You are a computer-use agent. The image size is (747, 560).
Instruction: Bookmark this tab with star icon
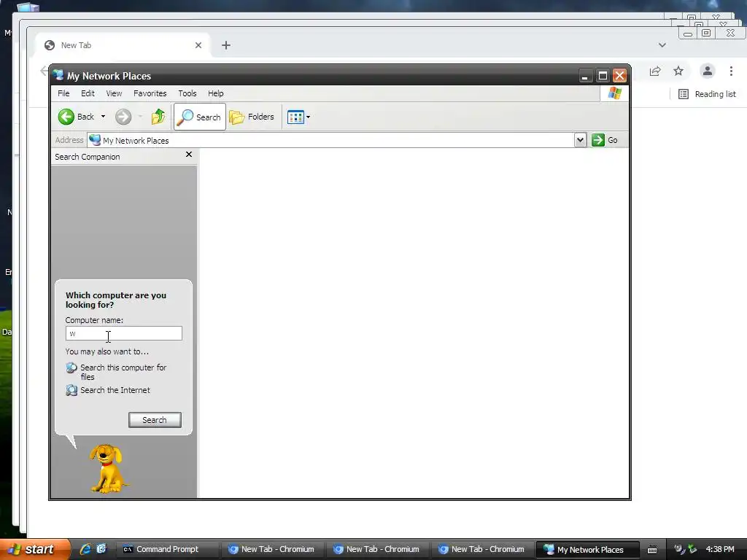tap(678, 71)
